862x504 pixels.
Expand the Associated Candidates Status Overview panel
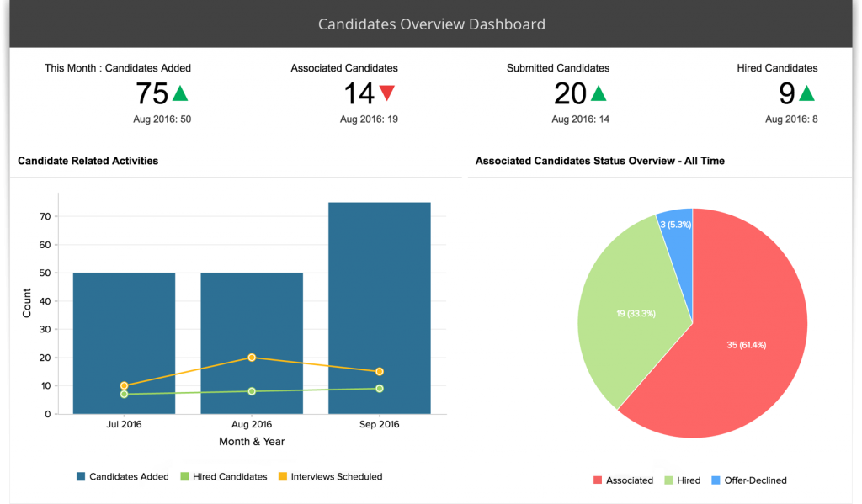tap(600, 161)
